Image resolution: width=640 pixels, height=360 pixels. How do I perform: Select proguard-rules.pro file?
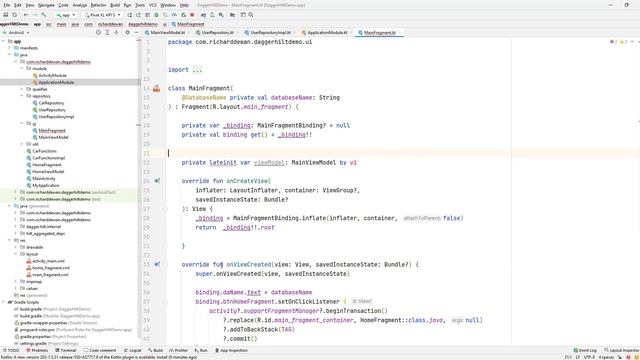click(37, 329)
